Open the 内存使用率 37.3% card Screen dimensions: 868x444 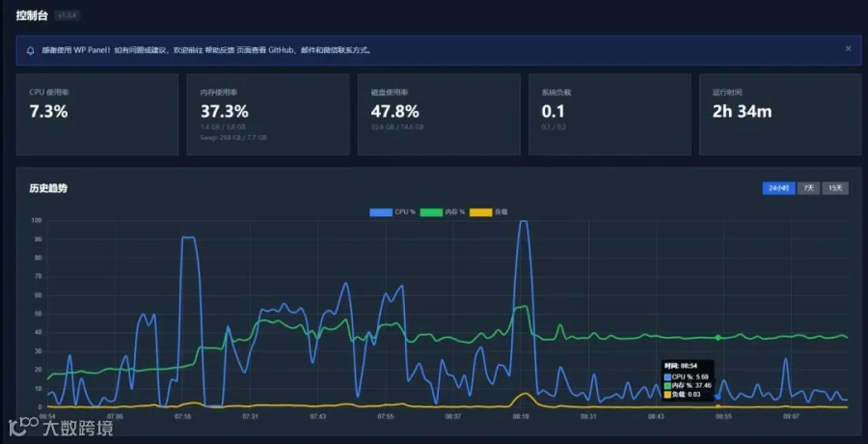click(x=268, y=115)
